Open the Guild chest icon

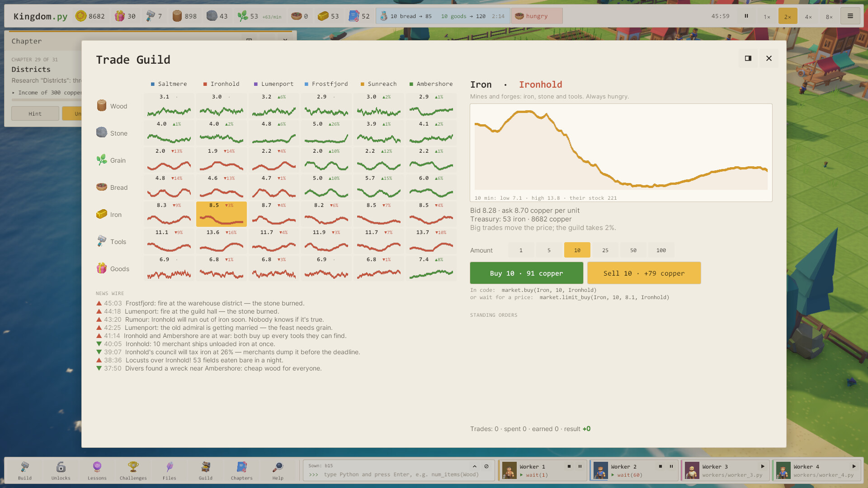(x=206, y=470)
